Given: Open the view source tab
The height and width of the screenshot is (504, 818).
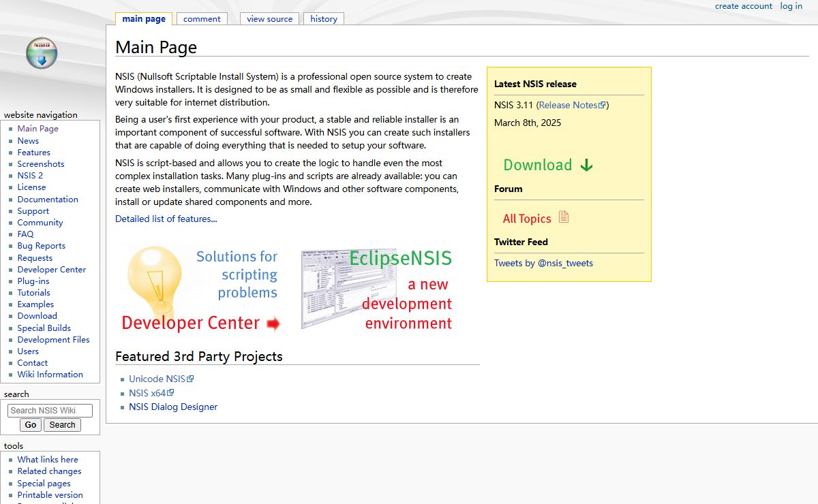Looking at the screenshot, I should [269, 19].
